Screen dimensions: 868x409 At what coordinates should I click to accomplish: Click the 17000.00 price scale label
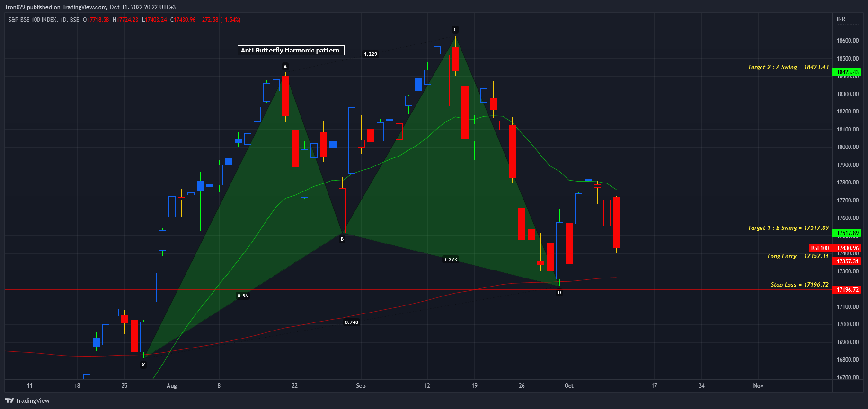click(x=848, y=324)
